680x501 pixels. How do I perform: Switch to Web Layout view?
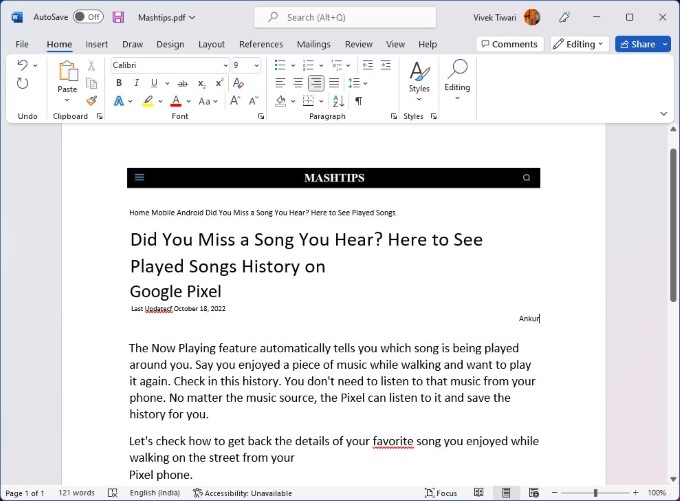click(x=534, y=493)
